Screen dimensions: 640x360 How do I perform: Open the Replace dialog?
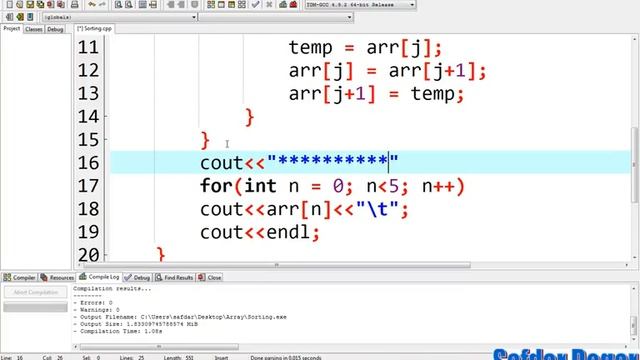point(129,4)
